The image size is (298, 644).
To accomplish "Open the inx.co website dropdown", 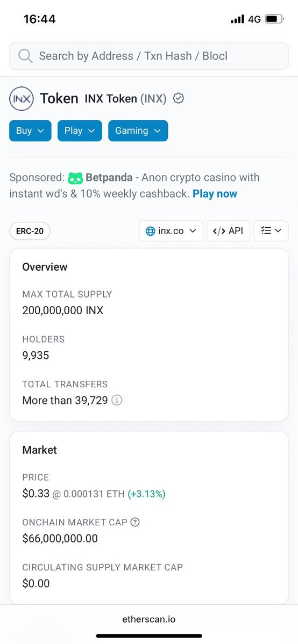I will (171, 231).
